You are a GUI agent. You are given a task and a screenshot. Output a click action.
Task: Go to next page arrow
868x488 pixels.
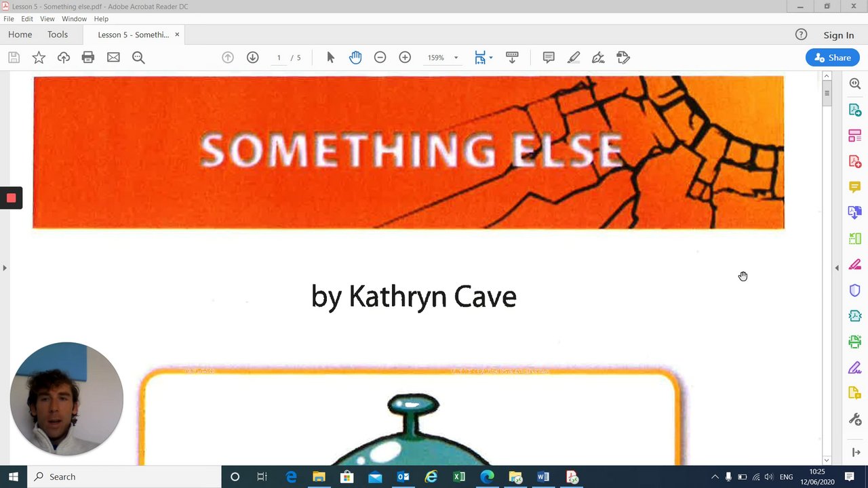pyautogui.click(x=252, y=58)
